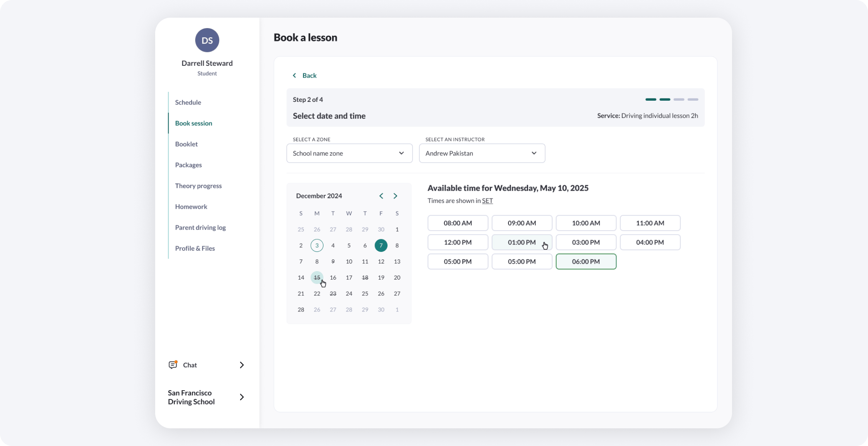Open the Schedule menu item

[188, 102]
